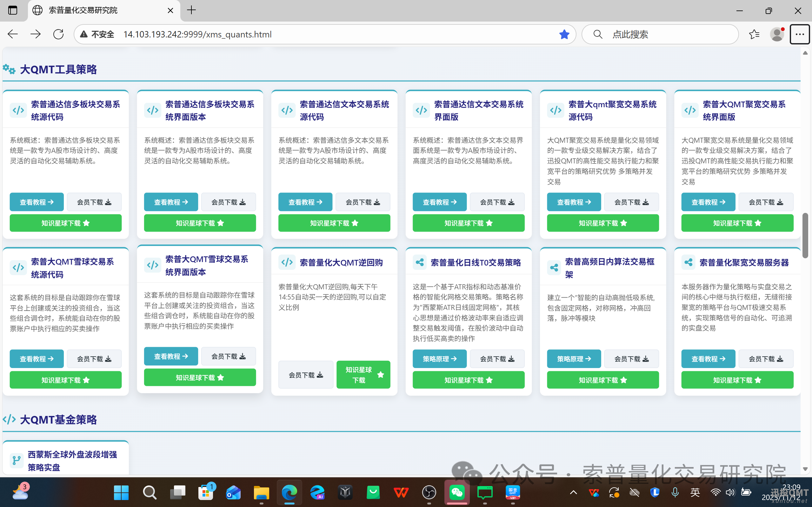Click the refresh page icon
812x507 pixels.
[58, 34]
